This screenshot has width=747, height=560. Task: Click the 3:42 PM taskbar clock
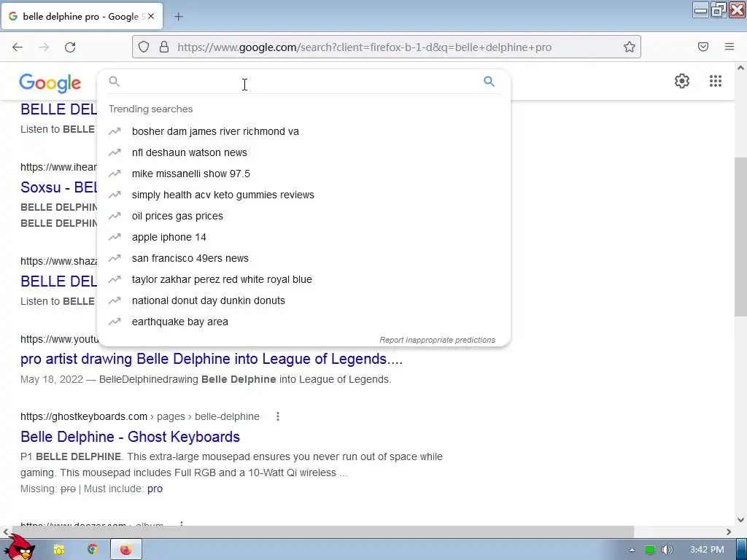707,550
